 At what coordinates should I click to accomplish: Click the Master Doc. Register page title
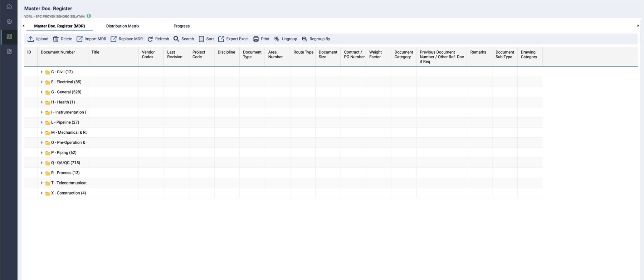coord(48,9)
